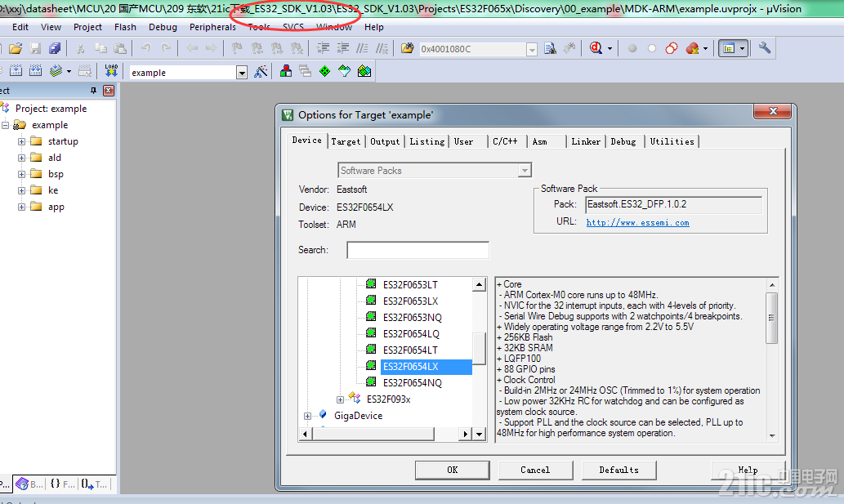Switch to the Target tab
The width and height of the screenshot is (844, 504).
tap(346, 141)
